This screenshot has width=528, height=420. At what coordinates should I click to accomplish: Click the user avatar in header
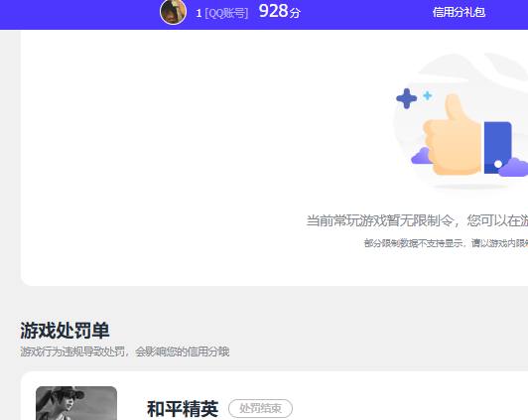173,12
